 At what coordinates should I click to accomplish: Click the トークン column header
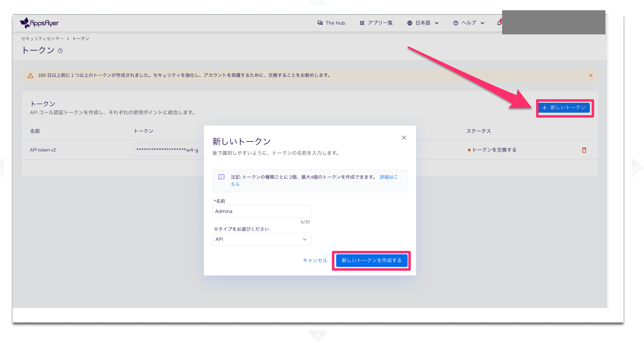pos(144,131)
